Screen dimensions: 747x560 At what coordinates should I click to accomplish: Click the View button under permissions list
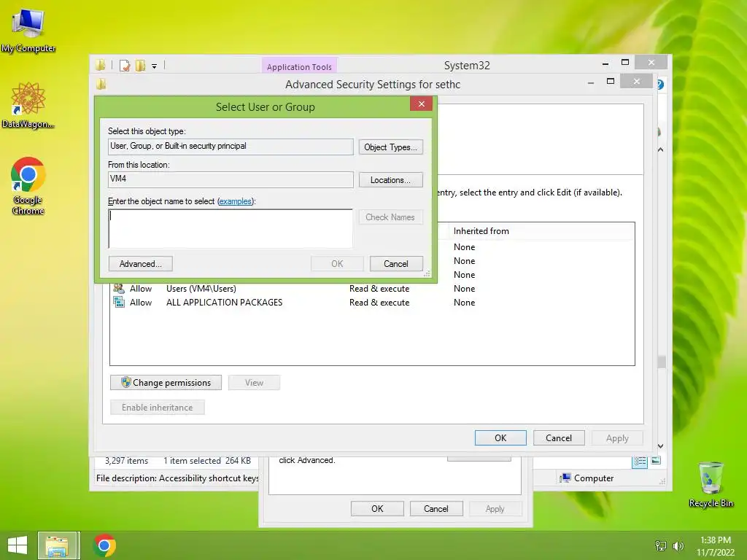pos(254,383)
